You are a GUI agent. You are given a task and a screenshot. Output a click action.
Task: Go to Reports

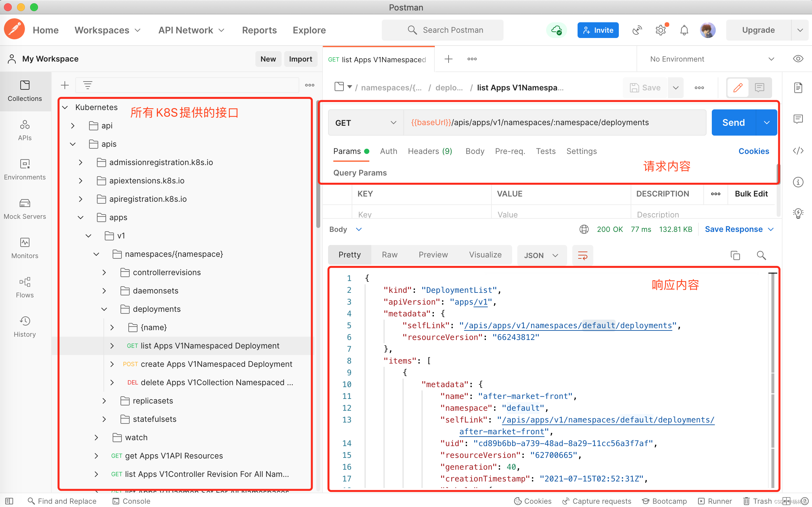[x=259, y=30]
